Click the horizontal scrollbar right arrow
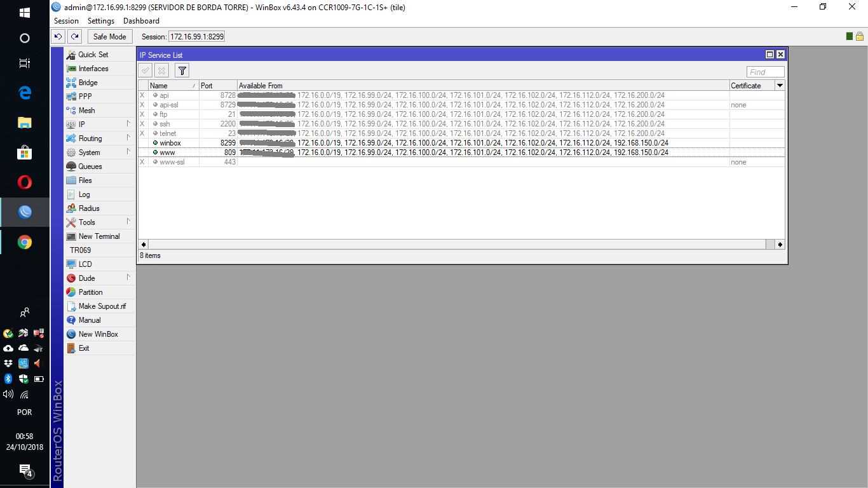Viewport: 868px width, 488px height. [x=780, y=245]
